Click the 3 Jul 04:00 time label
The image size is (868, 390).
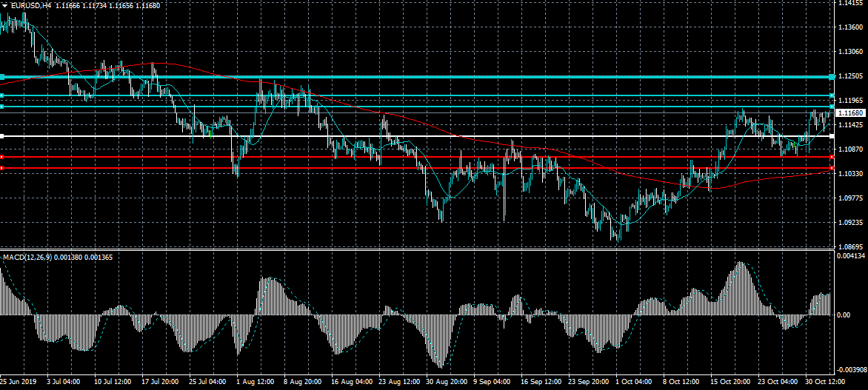click(64, 382)
